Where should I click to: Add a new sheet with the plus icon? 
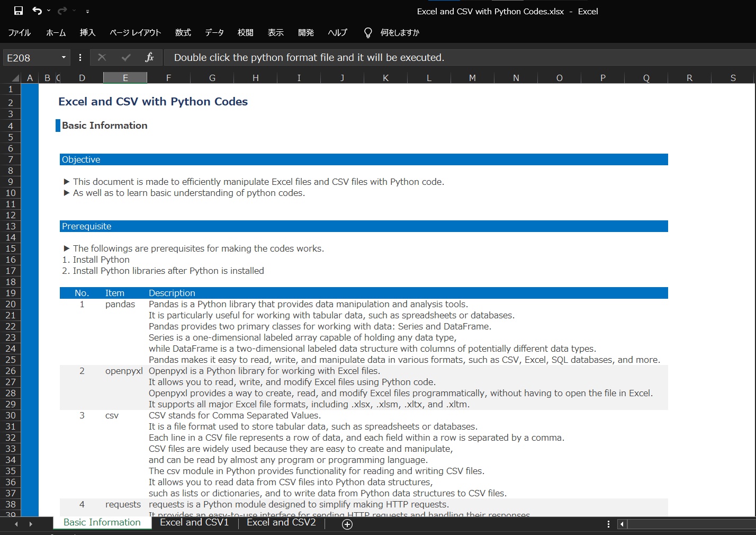(347, 524)
